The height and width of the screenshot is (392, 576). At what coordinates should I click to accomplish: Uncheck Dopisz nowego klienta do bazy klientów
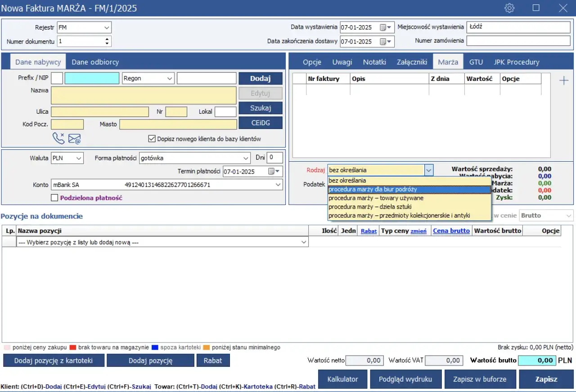click(x=152, y=139)
